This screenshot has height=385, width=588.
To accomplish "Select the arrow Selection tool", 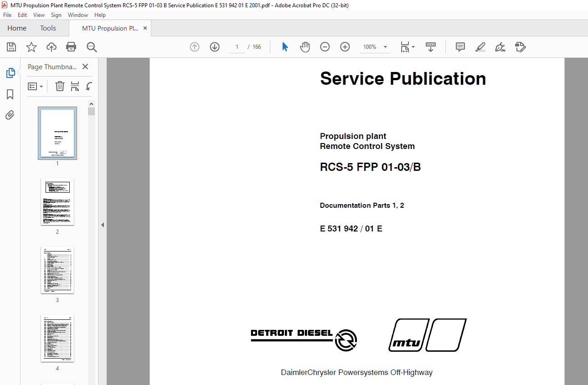I will (x=285, y=47).
